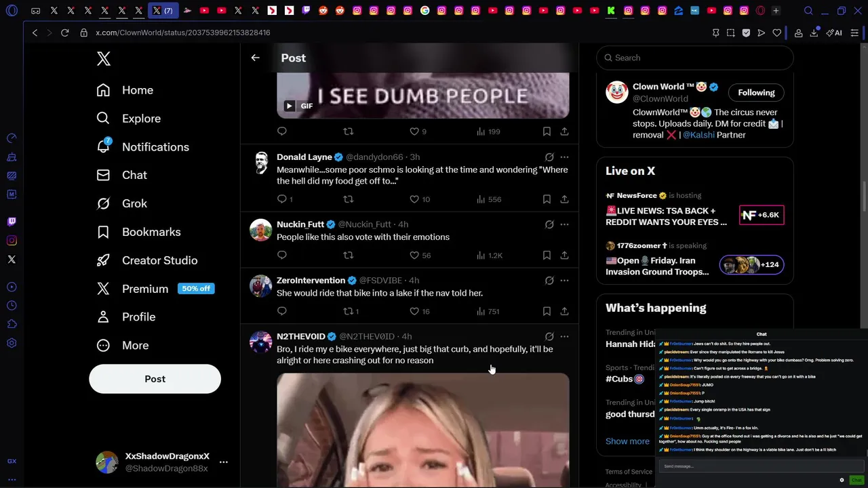
Task: Join 1776zoomer space +124
Action: [752, 264]
